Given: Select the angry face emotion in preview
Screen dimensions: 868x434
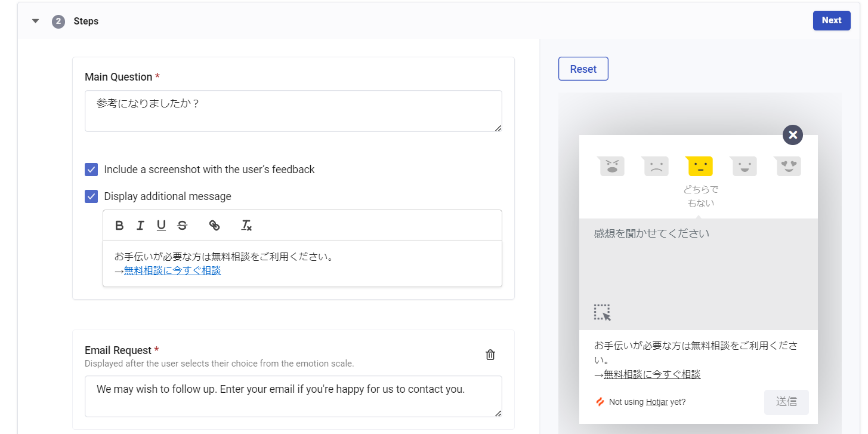Looking at the screenshot, I should click(x=611, y=166).
